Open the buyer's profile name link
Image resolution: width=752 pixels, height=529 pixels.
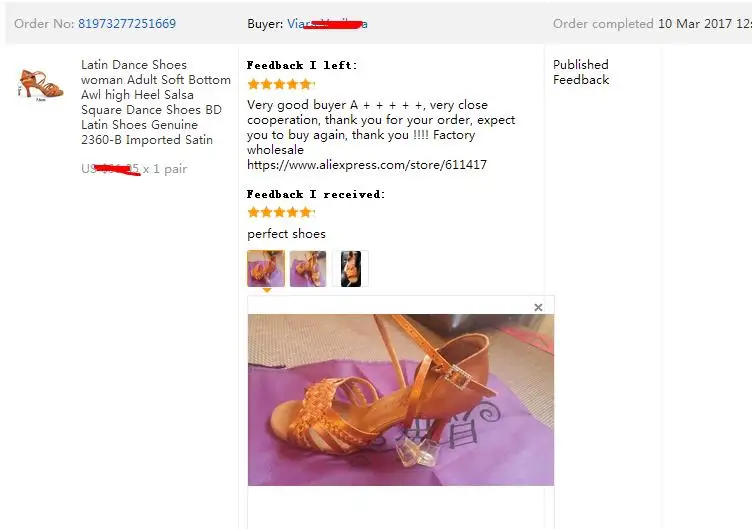pos(328,24)
